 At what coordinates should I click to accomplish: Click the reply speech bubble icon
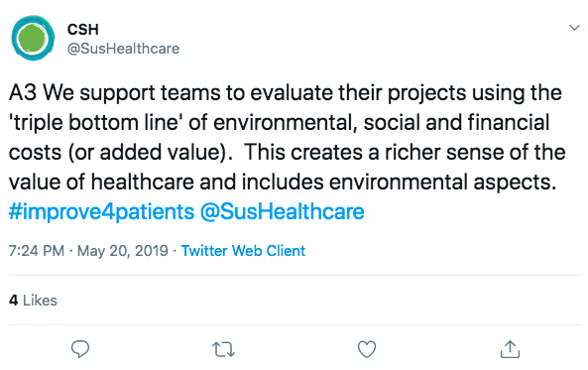(x=80, y=349)
